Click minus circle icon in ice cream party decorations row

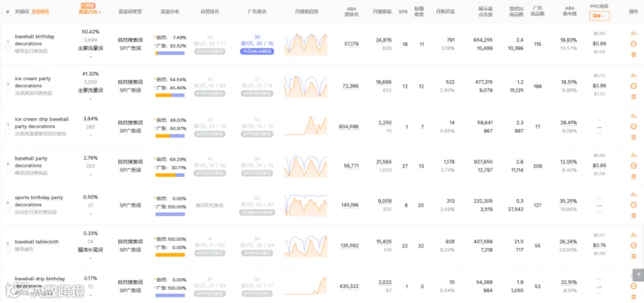click(x=633, y=86)
